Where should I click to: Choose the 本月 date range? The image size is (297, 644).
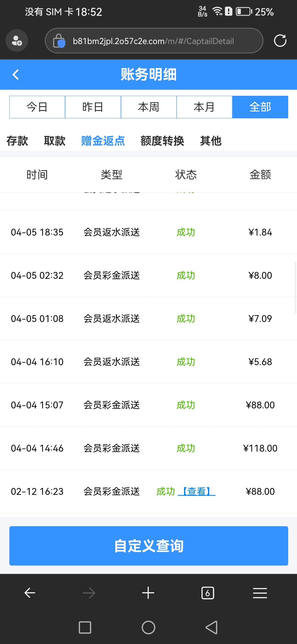click(204, 107)
